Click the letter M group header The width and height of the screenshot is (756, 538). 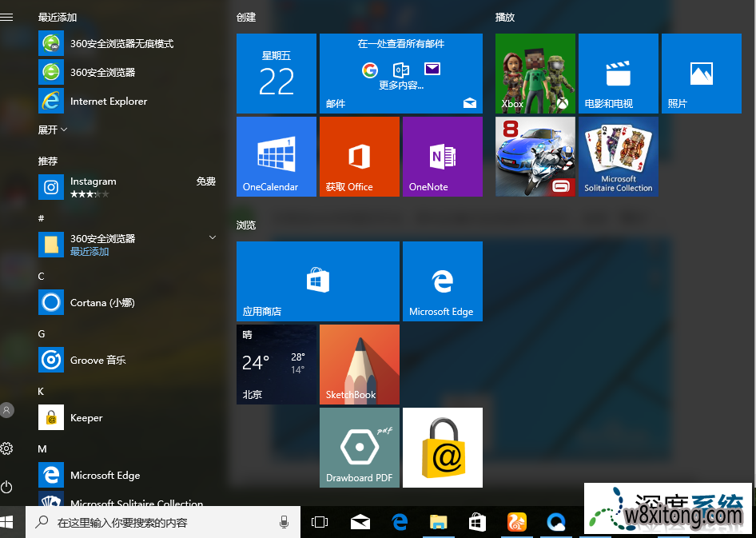coord(41,448)
